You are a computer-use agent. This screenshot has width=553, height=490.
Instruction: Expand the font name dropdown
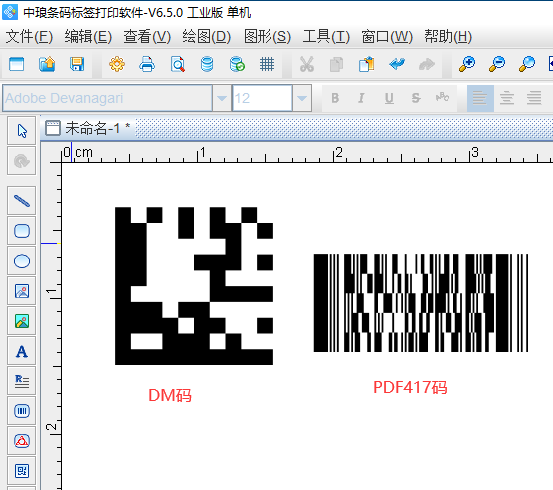[222, 98]
